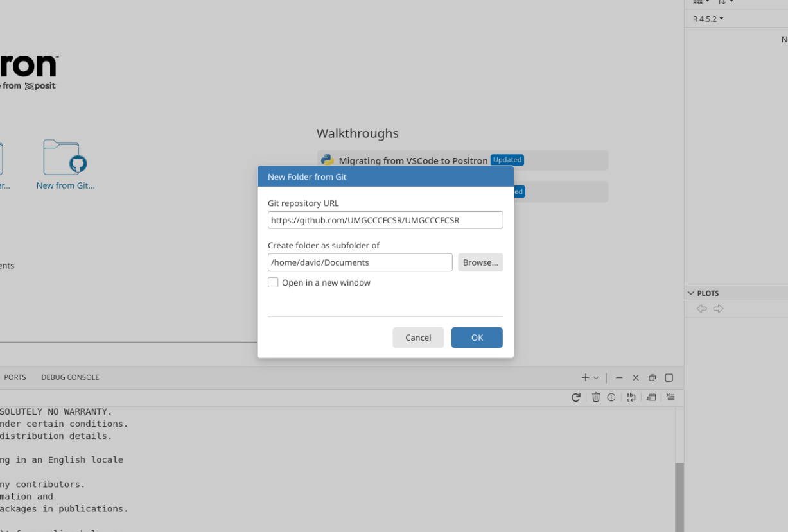The width and height of the screenshot is (788, 532).
Task: Open the PORTS tab
Action: tap(15, 377)
